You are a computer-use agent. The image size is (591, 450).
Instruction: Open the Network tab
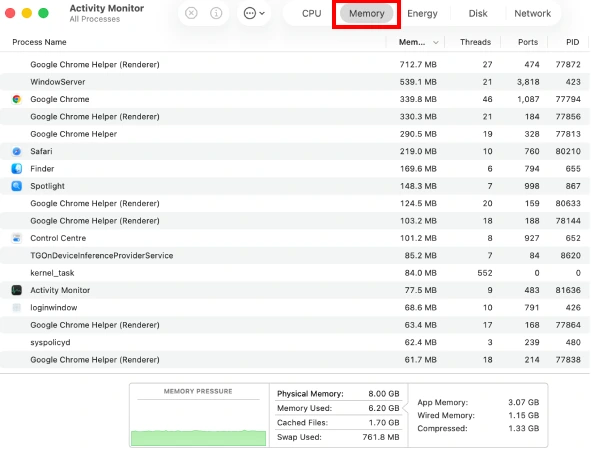tap(533, 14)
